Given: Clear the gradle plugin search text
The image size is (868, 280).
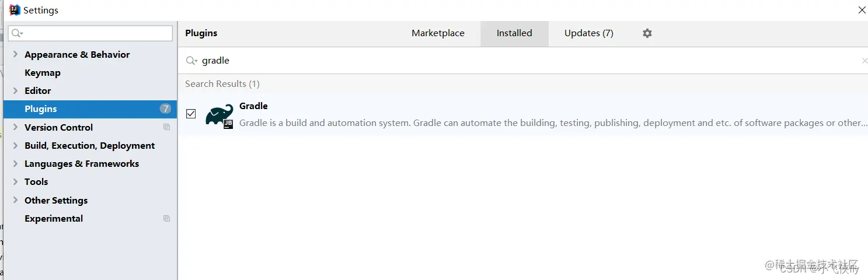Looking at the screenshot, I should [864, 61].
